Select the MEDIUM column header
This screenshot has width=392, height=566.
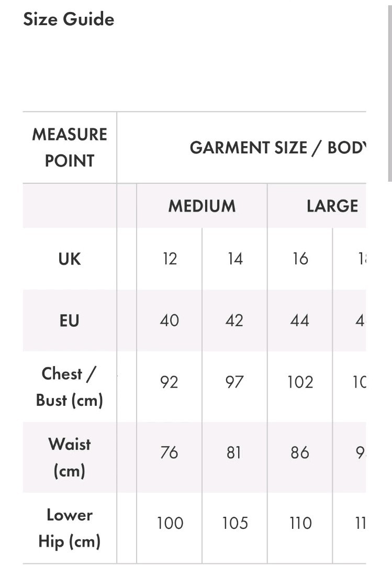[x=202, y=206]
